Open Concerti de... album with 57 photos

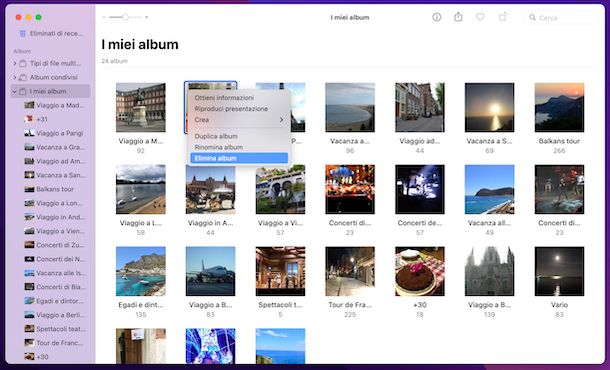coord(419,189)
